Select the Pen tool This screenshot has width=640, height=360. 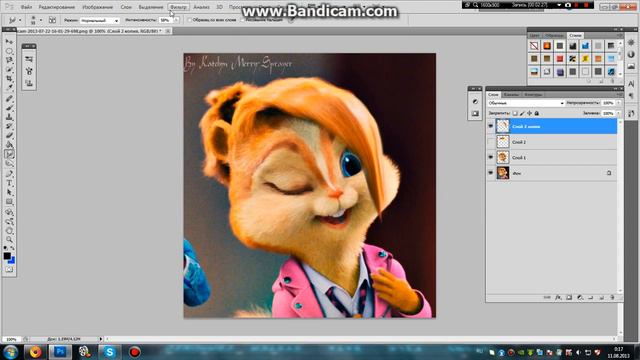[9, 174]
